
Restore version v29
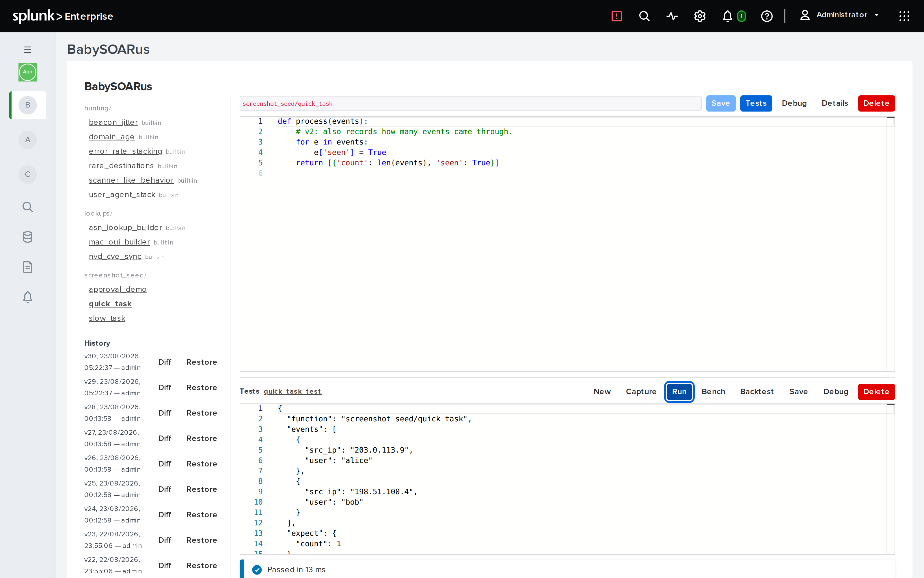click(202, 388)
